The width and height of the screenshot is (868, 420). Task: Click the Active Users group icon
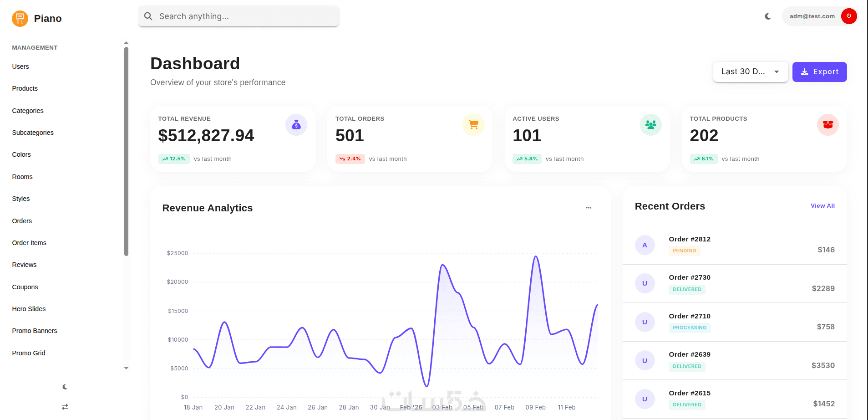coord(651,125)
